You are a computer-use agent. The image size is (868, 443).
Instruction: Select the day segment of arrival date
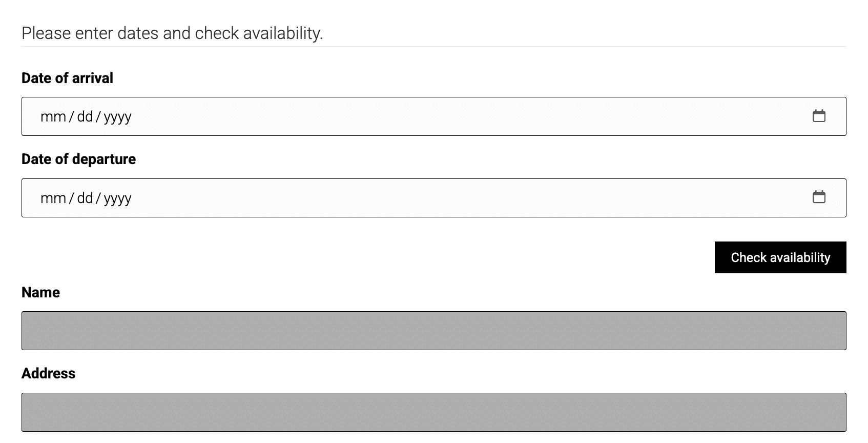pyautogui.click(x=85, y=117)
